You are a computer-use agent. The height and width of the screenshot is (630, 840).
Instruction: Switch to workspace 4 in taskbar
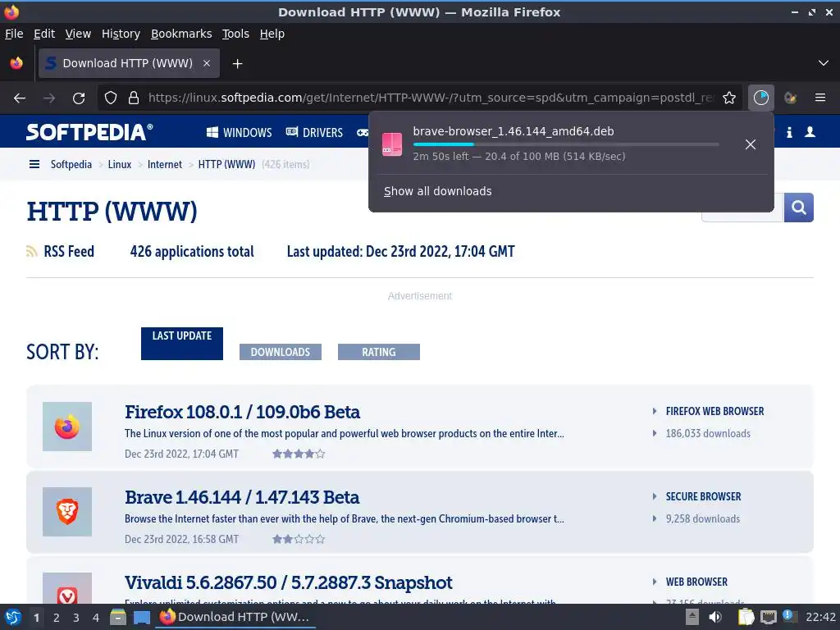pyautogui.click(x=96, y=618)
